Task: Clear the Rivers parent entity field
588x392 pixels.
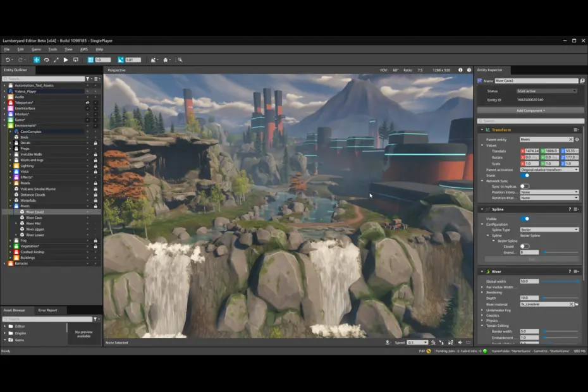Action: [x=571, y=140]
